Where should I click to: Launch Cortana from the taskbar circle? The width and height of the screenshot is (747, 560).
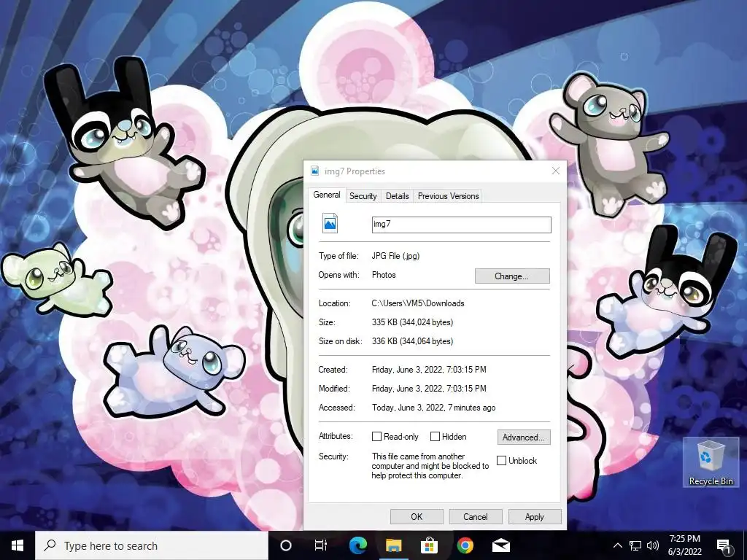click(286, 545)
